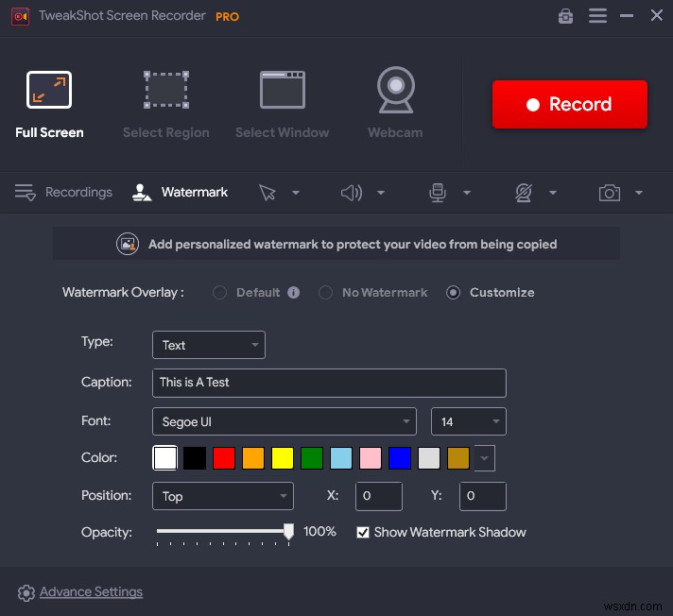Pick the pink color swatch

(x=370, y=457)
